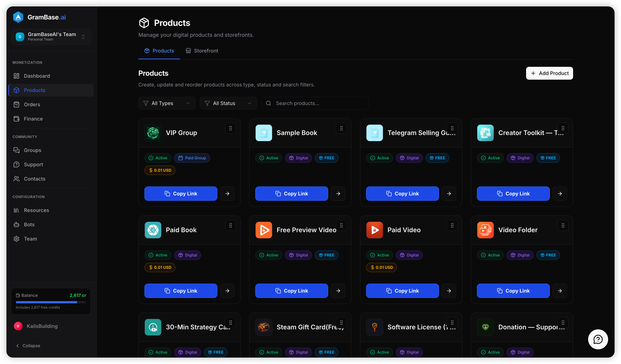Click the Video Folder grip handle icon
621x364 pixels.
[563, 225]
